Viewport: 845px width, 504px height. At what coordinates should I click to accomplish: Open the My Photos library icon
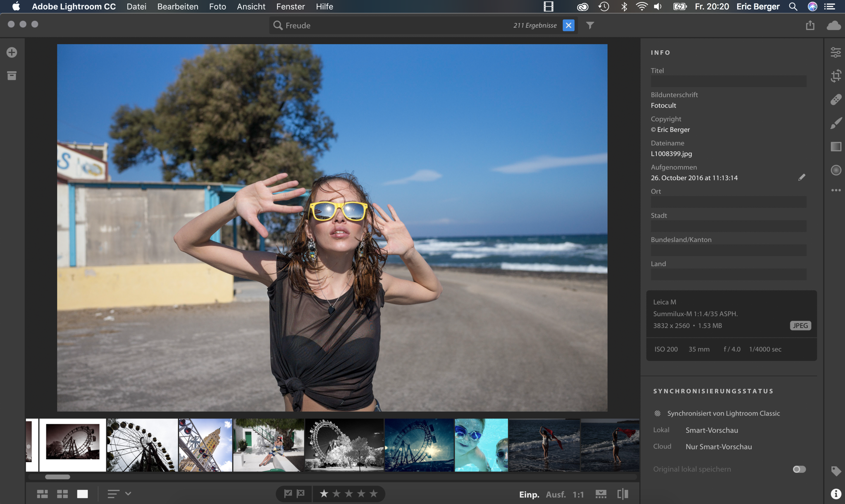coord(12,75)
